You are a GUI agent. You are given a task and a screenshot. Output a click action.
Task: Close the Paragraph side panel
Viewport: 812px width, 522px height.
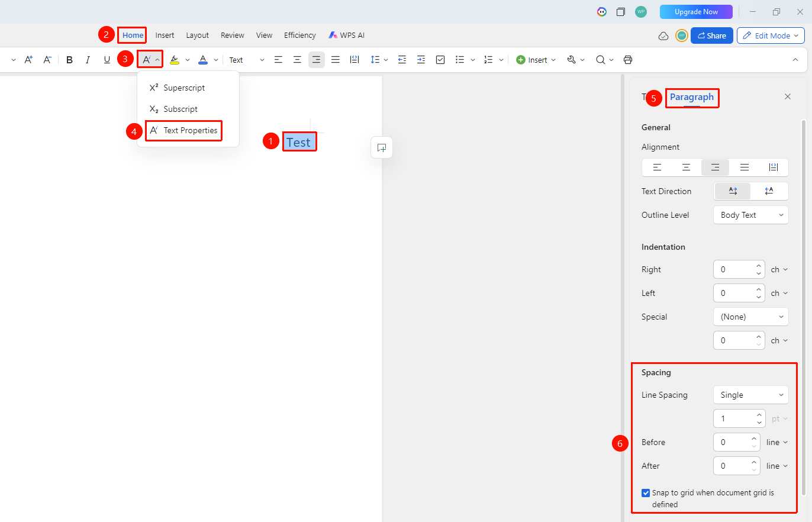coord(788,96)
